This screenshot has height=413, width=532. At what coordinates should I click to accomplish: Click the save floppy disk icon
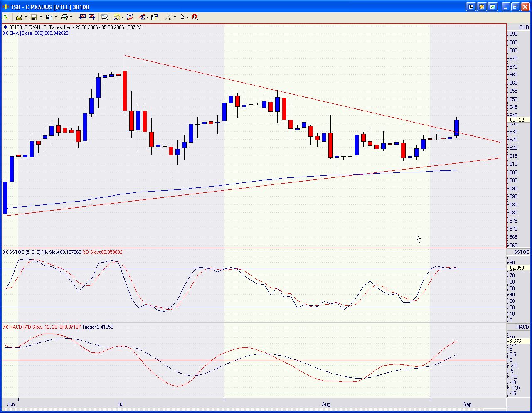click(34, 17)
